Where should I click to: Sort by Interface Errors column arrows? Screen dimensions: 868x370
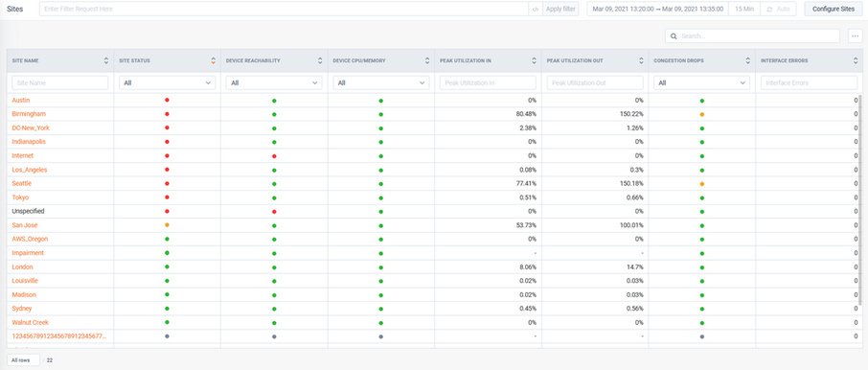(x=856, y=61)
